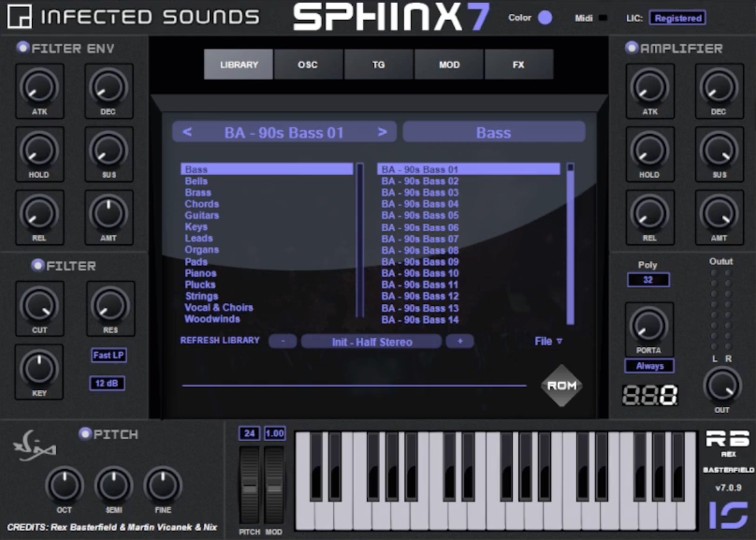Image resolution: width=756 pixels, height=540 pixels.
Task: Open the MOD tab
Action: coord(449,65)
